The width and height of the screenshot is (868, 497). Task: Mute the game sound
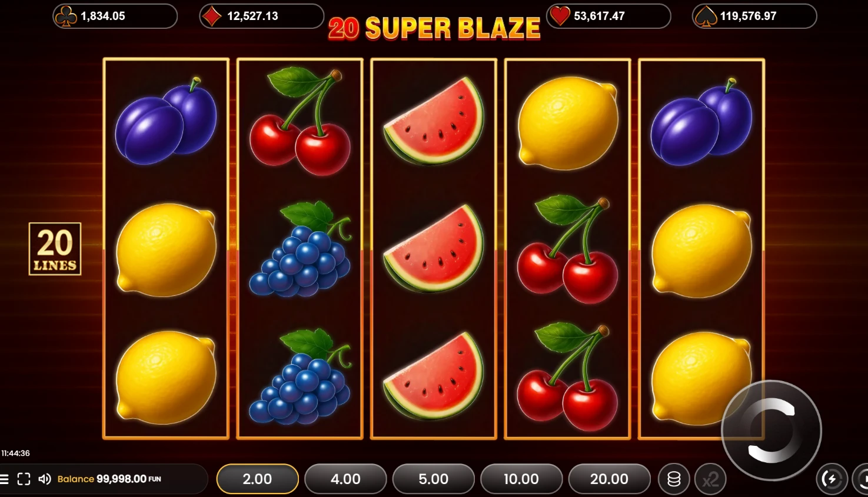45,479
